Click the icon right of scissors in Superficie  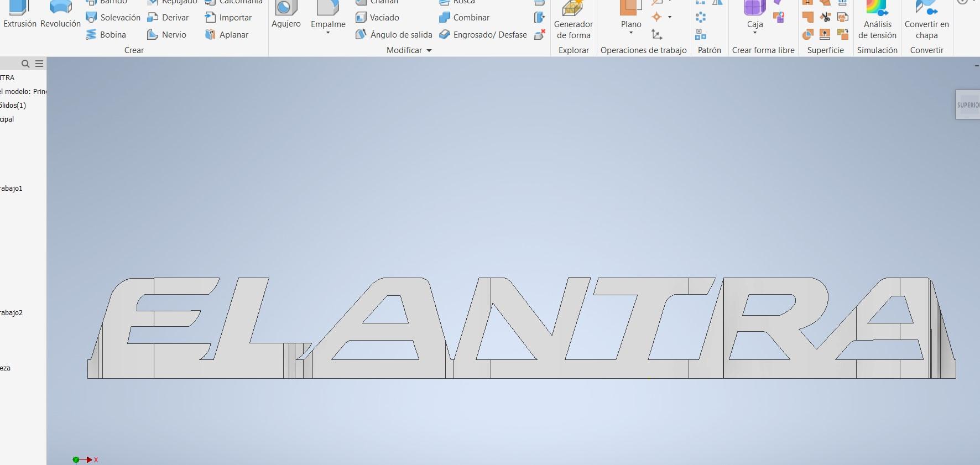pyautogui.click(x=843, y=17)
